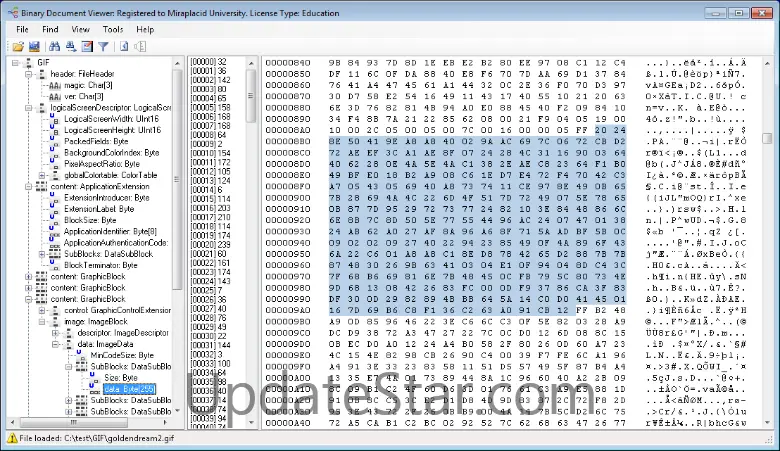Open a file with the folder toolbar icon
This screenshot has width=780, height=451.
[18, 47]
